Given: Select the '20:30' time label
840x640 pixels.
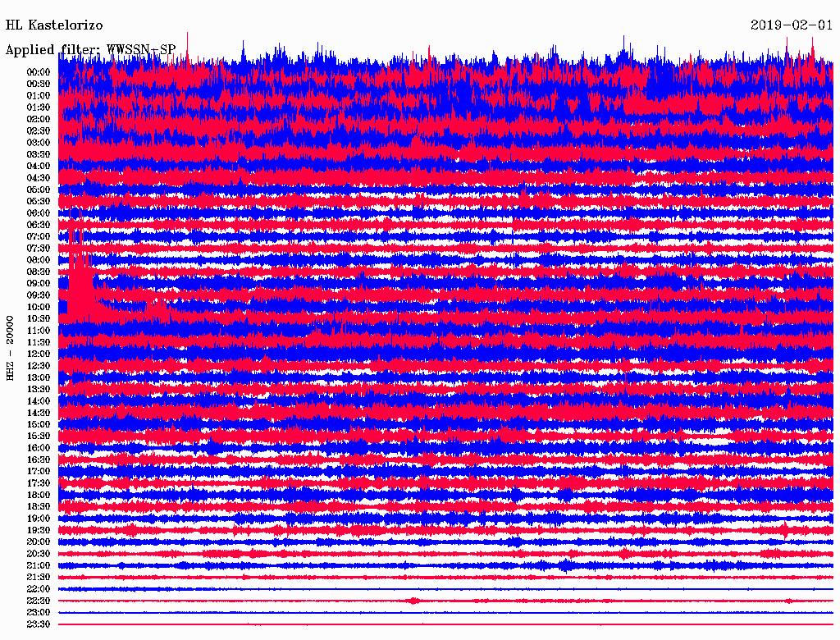Looking at the screenshot, I should [39, 554].
